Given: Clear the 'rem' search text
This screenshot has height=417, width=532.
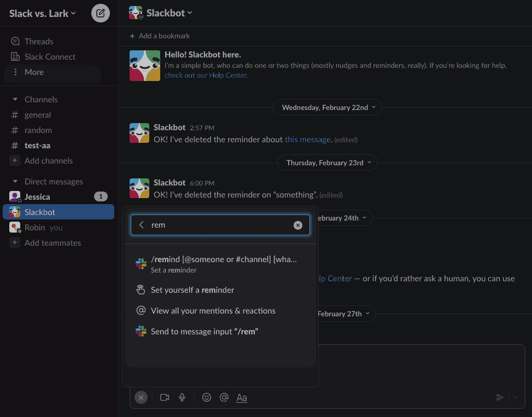Looking at the screenshot, I should click(298, 225).
